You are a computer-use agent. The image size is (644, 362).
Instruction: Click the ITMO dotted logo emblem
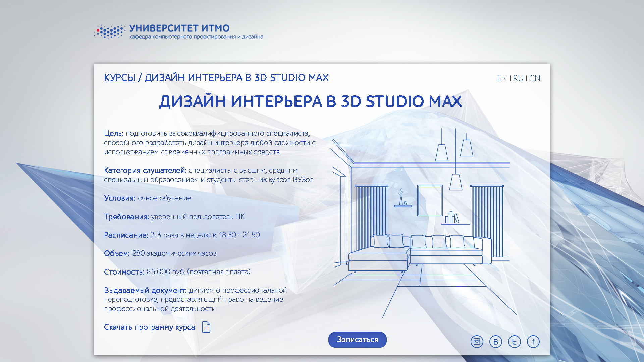pos(110,32)
